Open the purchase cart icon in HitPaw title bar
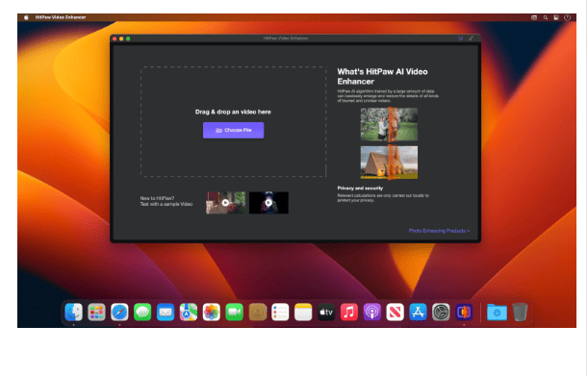The width and height of the screenshot is (588, 376). tap(461, 38)
